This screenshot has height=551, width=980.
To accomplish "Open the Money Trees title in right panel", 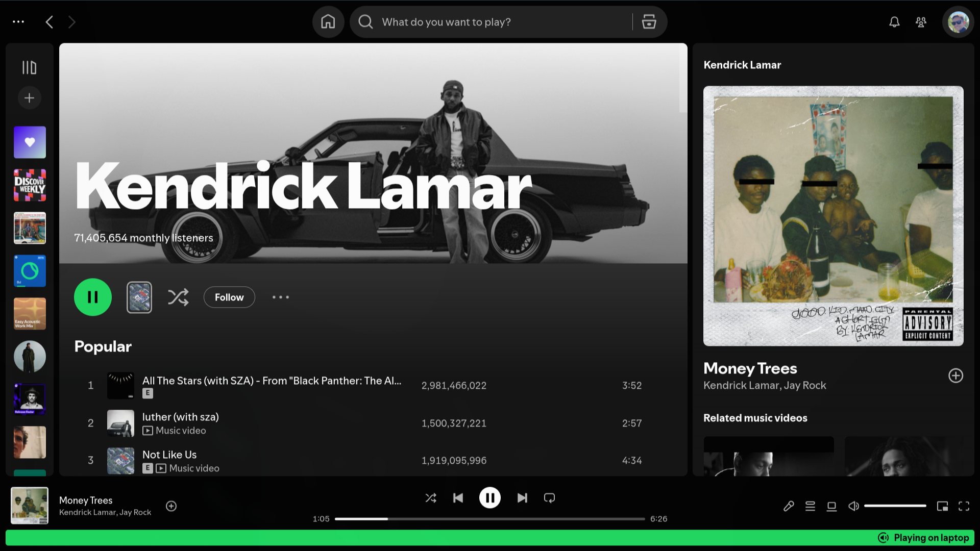I will tap(750, 368).
